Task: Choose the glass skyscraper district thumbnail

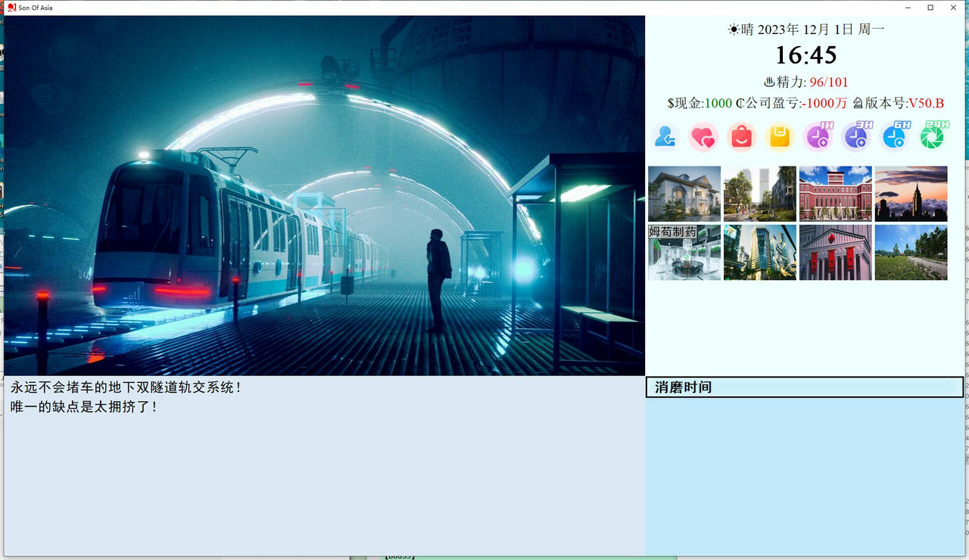Action: 759,251
